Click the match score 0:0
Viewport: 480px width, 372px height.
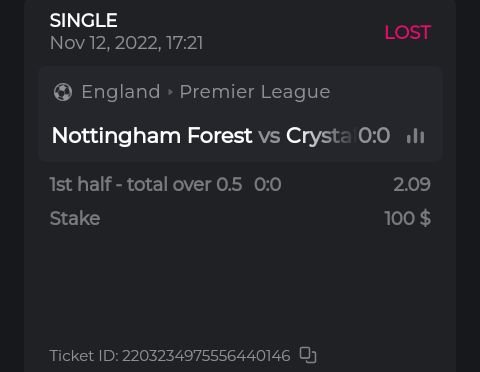point(374,135)
